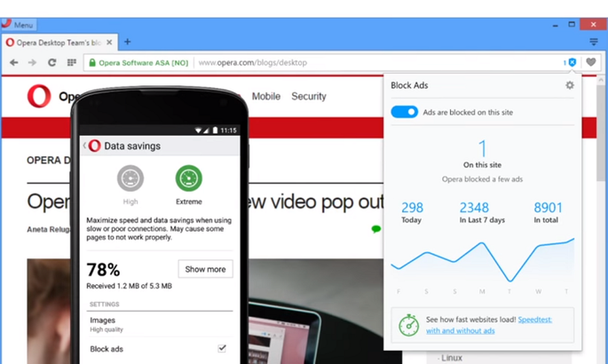Reload the page
Viewport: 608px width, 364px height.
(52, 62)
